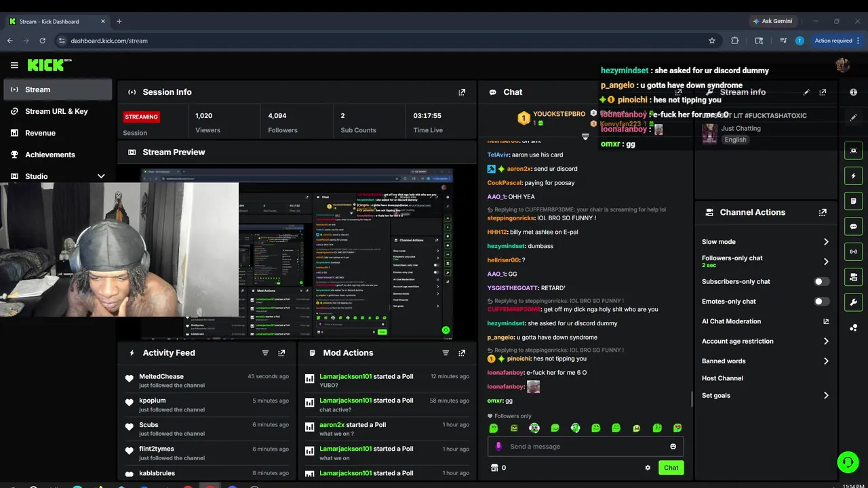Click kpopium follower entry name

153,401
